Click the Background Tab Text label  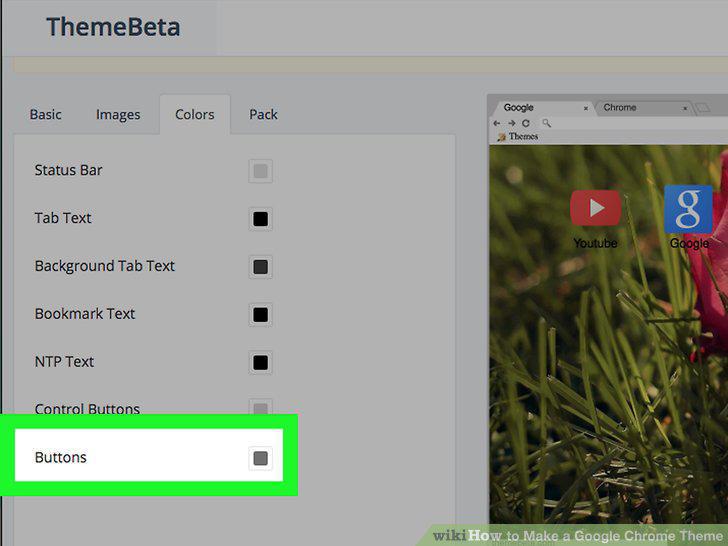click(105, 266)
